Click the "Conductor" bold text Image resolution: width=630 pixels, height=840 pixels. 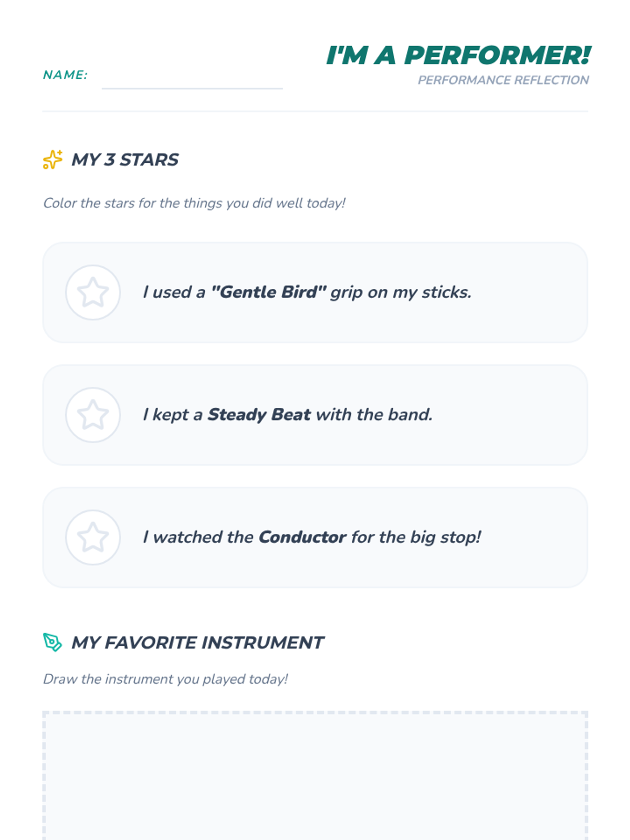302,537
